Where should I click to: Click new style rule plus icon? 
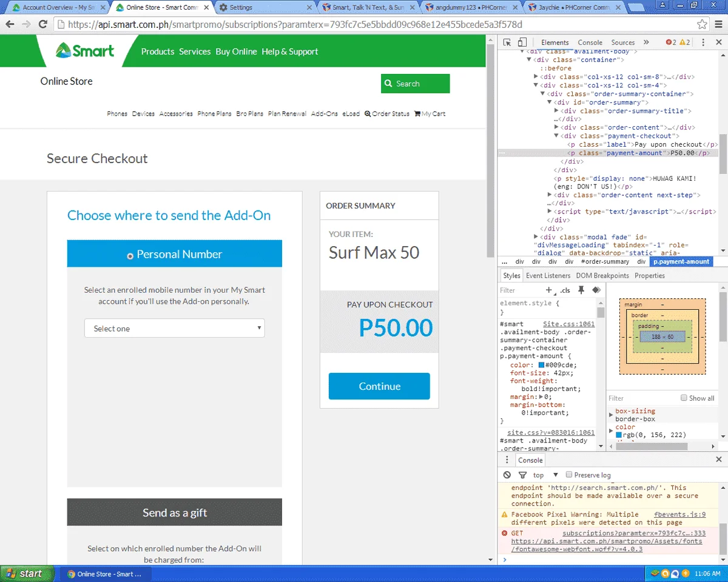pos(550,290)
